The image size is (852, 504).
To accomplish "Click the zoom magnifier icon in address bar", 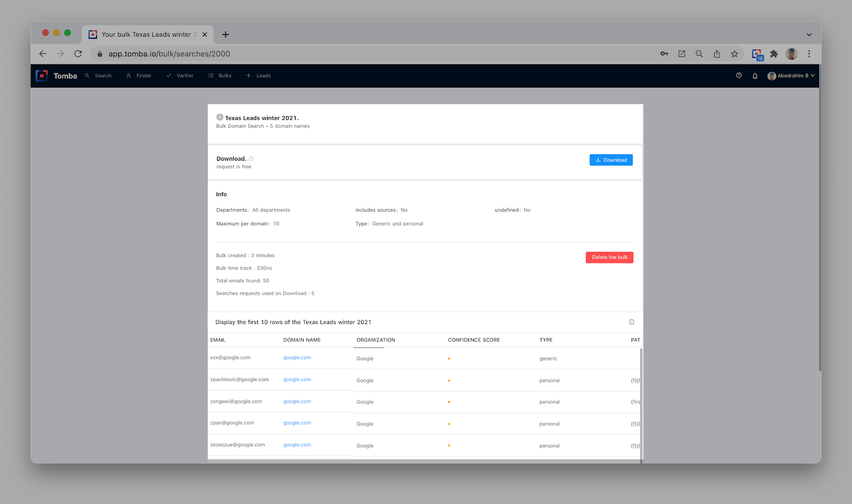I will (699, 54).
